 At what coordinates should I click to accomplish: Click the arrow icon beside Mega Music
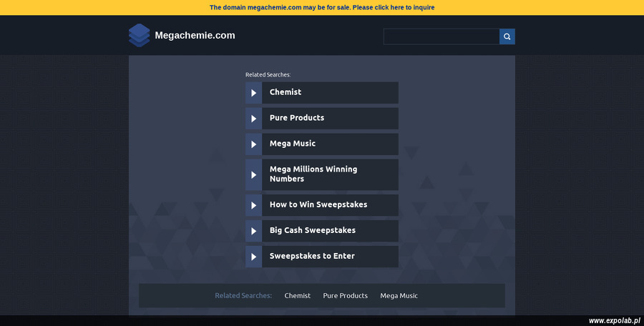[254, 144]
